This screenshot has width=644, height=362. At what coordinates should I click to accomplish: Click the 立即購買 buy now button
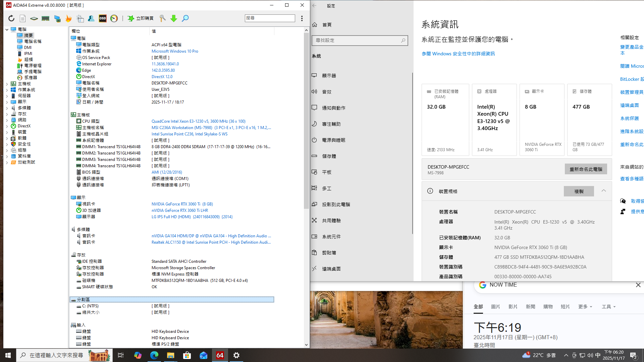[x=141, y=18]
